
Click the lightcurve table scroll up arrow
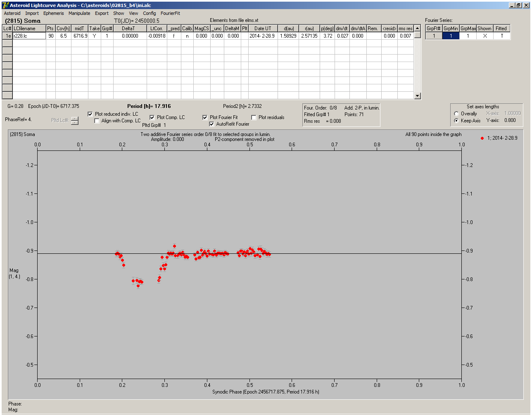pyautogui.click(x=418, y=28)
